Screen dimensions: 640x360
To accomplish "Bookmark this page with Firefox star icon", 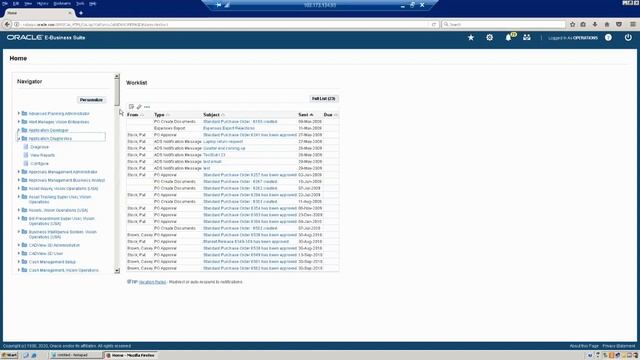I will tap(572, 24).
